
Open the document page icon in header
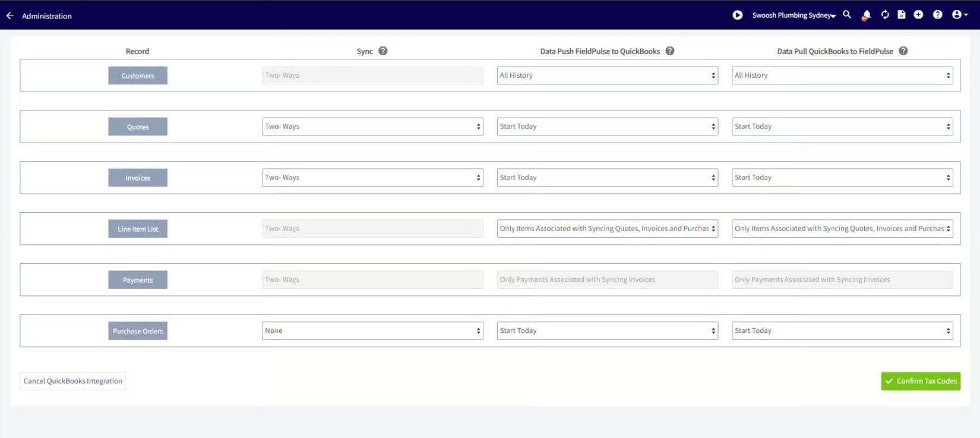(902, 15)
